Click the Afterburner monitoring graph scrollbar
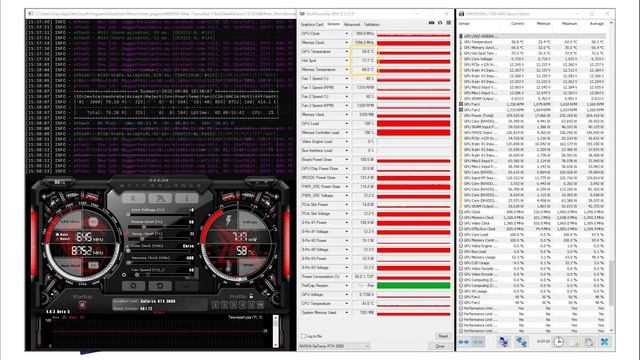The height and width of the screenshot is (360, 640). [276, 331]
